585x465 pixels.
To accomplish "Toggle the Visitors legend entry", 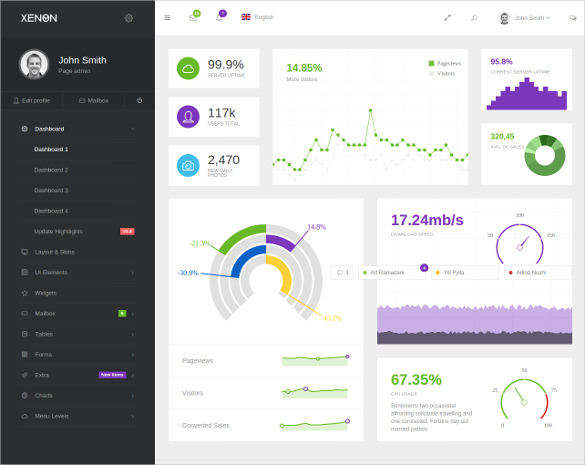I will pyautogui.click(x=442, y=74).
